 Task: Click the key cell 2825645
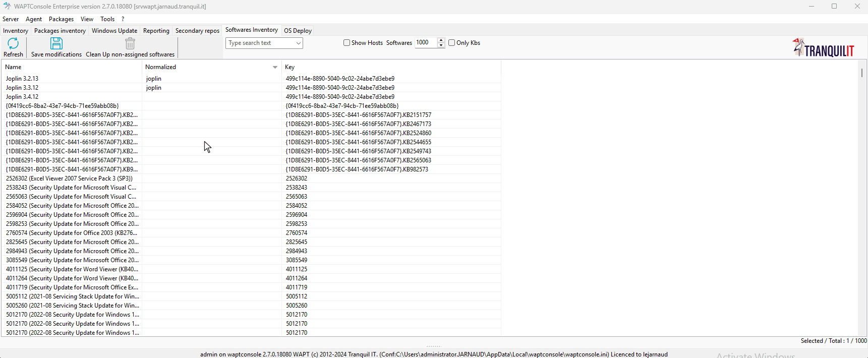pyautogui.click(x=297, y=242)
